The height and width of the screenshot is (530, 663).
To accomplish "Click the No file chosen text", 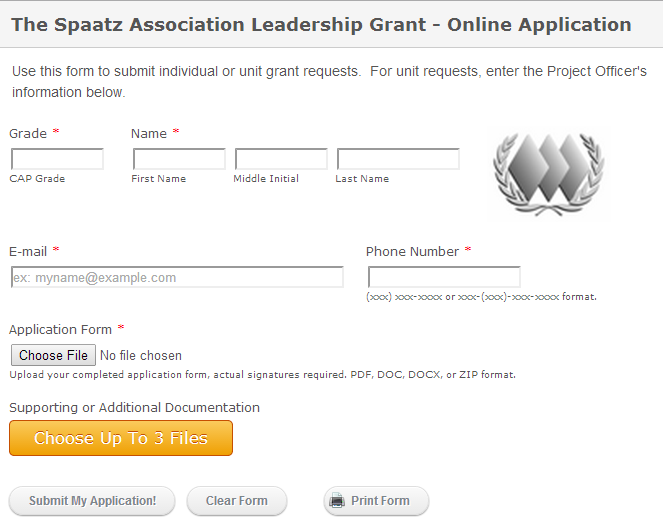I will (141, 355).
